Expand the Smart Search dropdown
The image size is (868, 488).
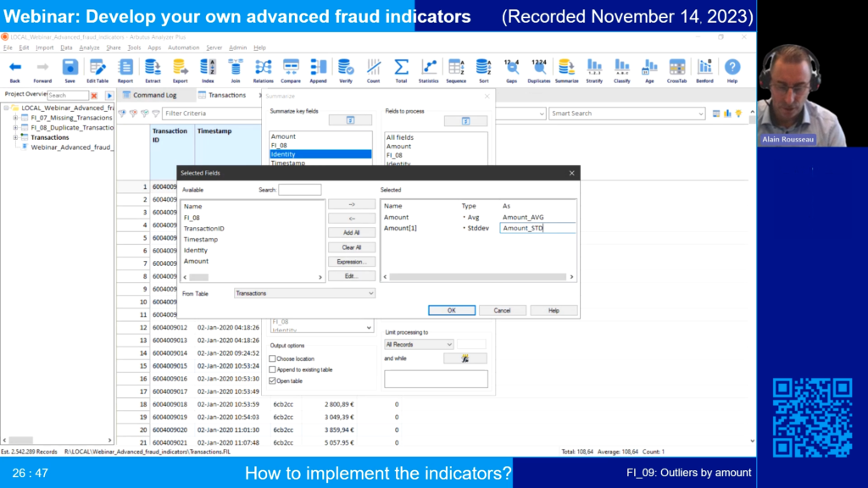click(700, 114)
